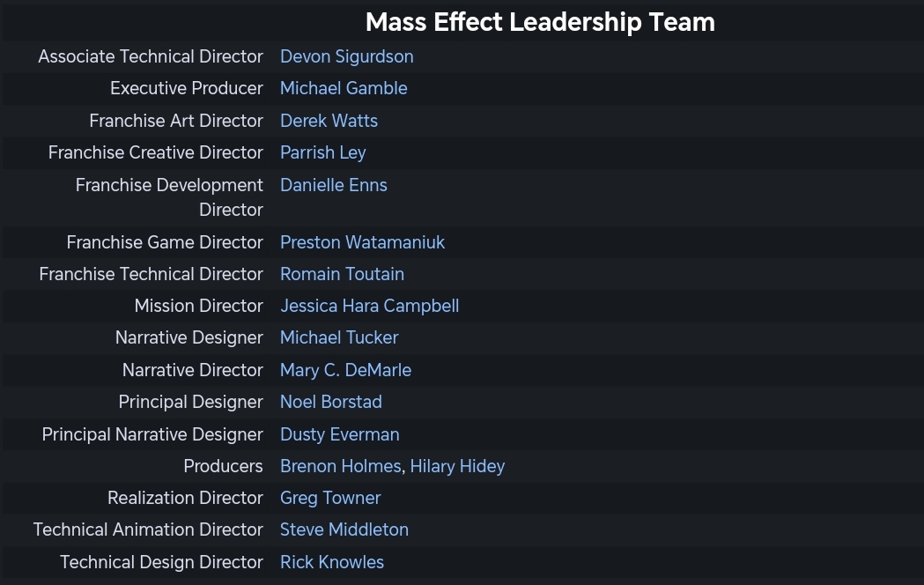The width and height of the screenshot is (924, 585).
Task: Click Hilary Hidey producer link
Action: pos(457,466)
